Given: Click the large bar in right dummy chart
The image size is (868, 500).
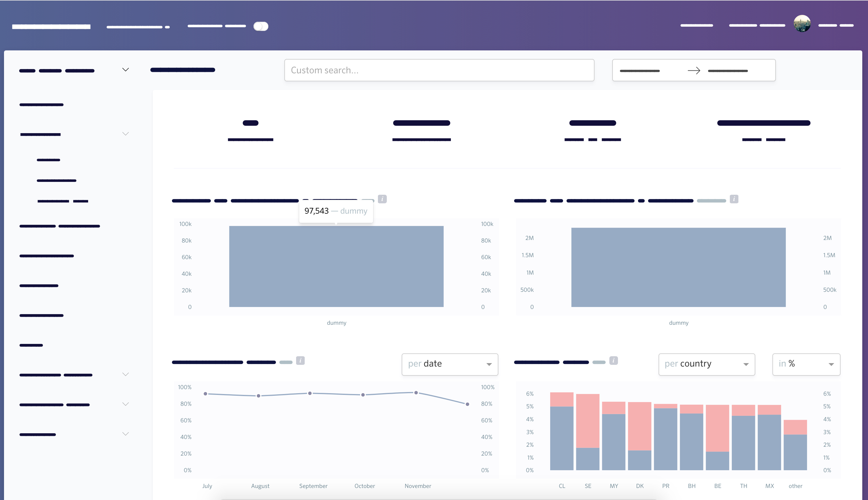Looking at the screenshot, I should click(x=678, y=267).
